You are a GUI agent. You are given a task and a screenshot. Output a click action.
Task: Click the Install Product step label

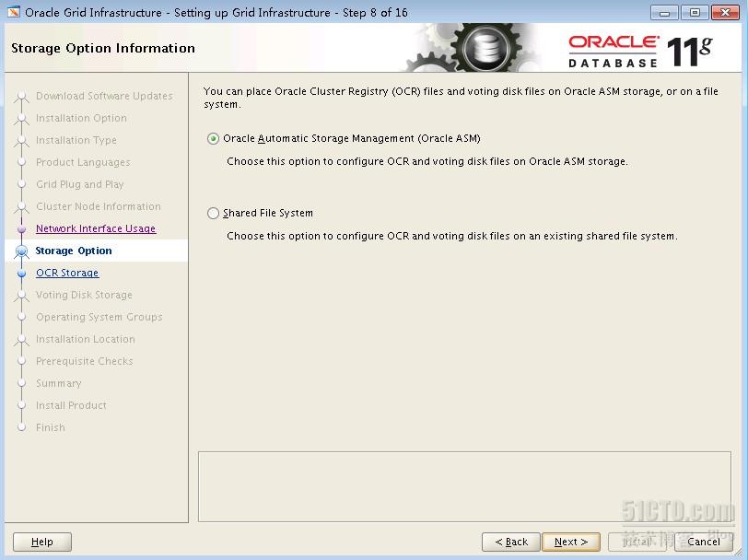click(x=71, y=405)
